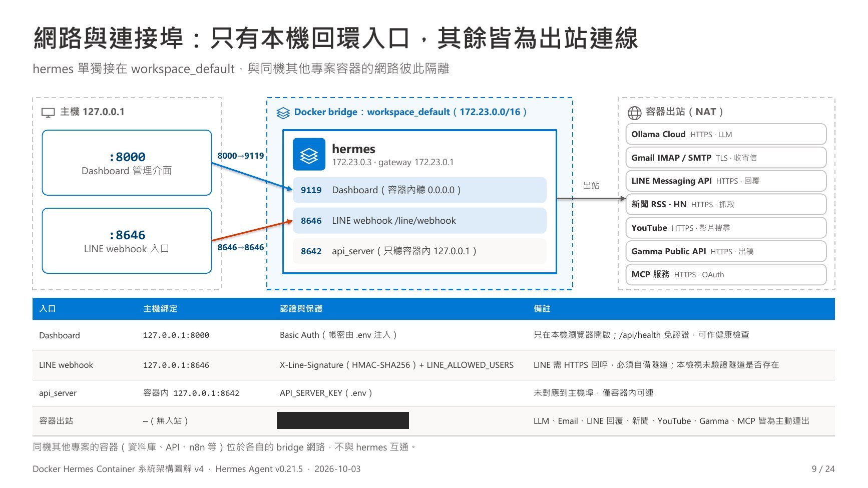
Task: Click the 出站 arrow label
Action: (591, 185)
